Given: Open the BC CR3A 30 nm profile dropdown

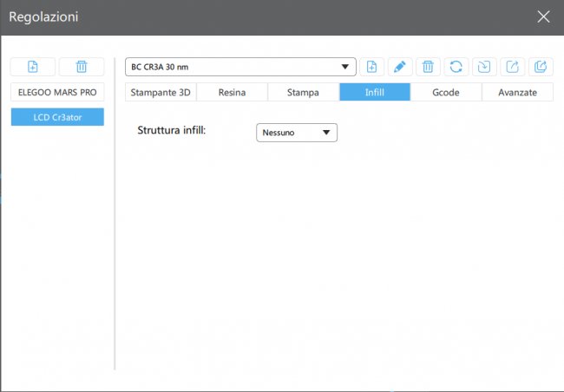Looking at the screenshot, I should tap(240, 67).
